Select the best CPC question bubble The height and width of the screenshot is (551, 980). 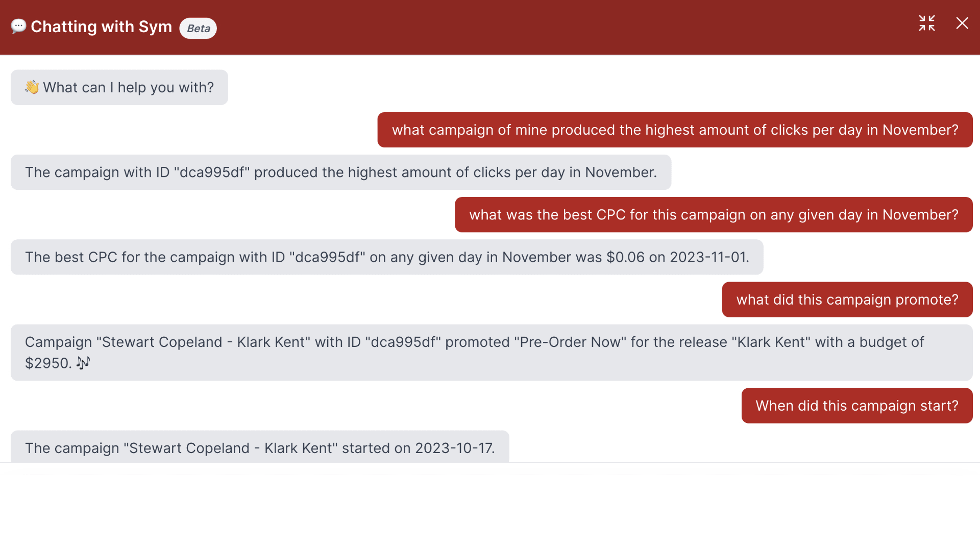(714, 214)
